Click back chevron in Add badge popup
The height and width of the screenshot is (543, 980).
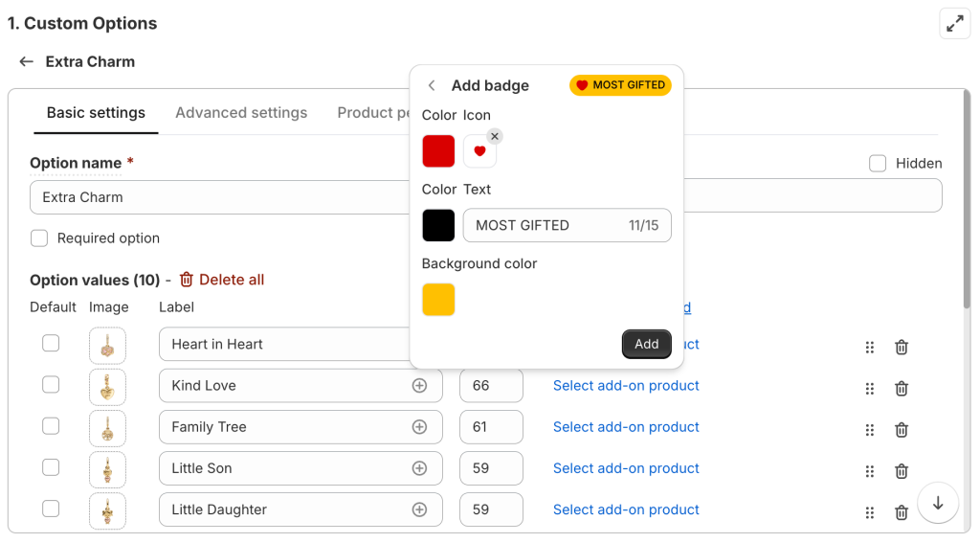(432, 85)
